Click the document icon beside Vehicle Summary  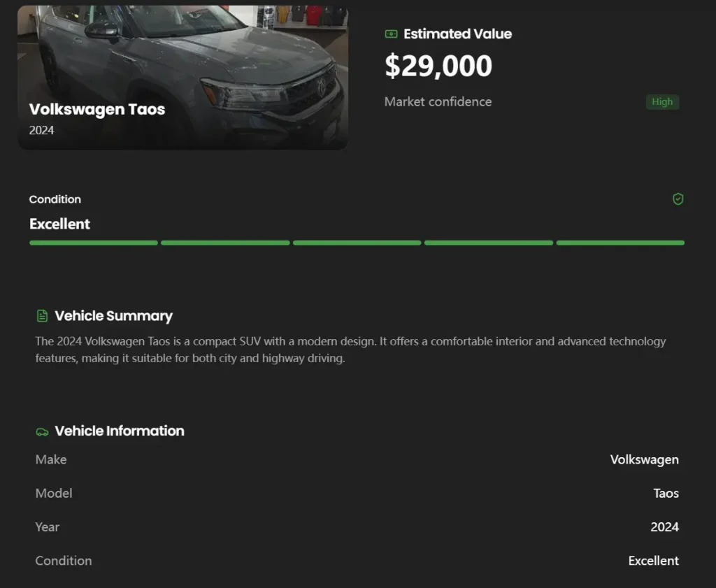[42, 316]
